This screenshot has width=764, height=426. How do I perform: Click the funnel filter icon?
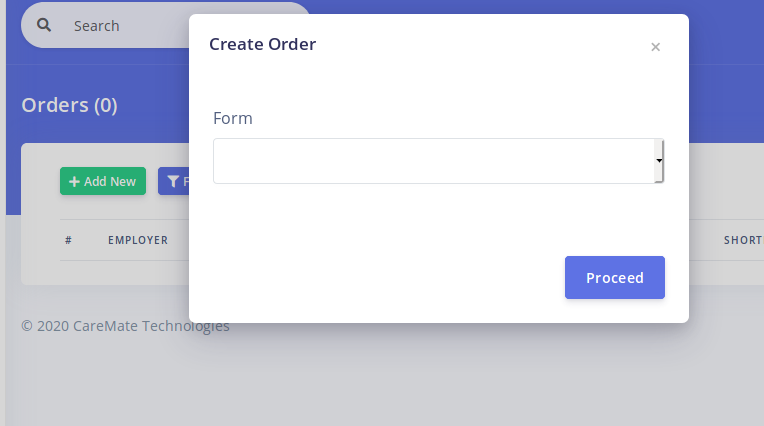click(x=173, y=181)
